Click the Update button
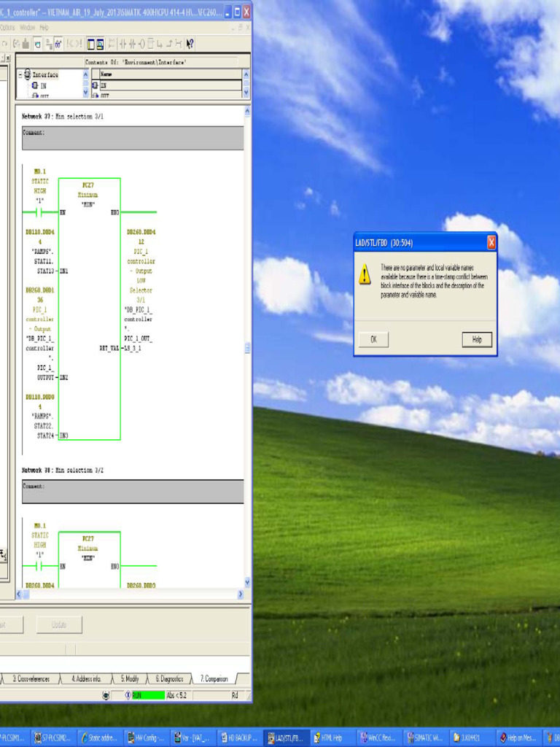The width and height of the screenshot is (560, 747). coord(59,624)
